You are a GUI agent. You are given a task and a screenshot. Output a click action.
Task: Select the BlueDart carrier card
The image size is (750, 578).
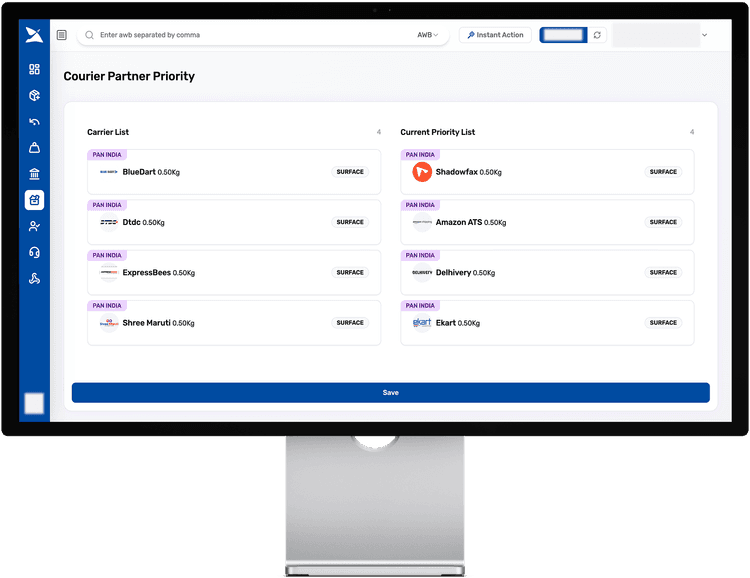click(x=233, y=172)
